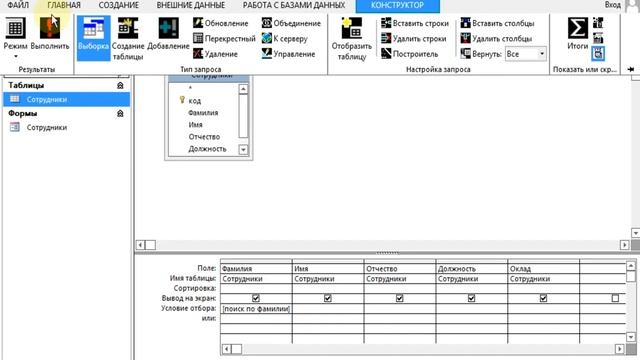Click table pane scroll left arrow
The height and width of the screenshot is (360, 640).
coord(140,245)
